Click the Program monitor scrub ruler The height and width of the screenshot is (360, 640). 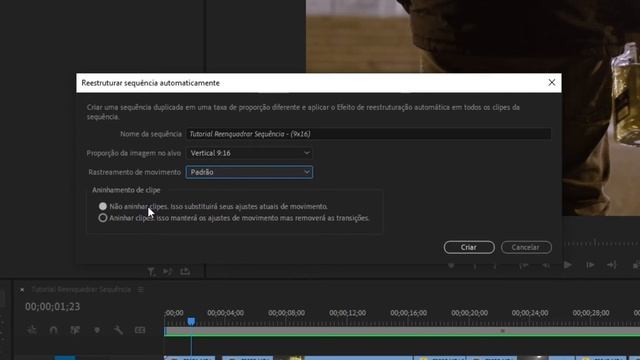tap(601, 243)
